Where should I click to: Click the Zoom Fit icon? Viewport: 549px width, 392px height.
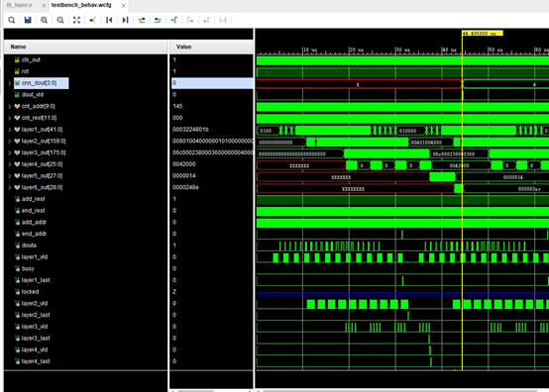[76, 20]
